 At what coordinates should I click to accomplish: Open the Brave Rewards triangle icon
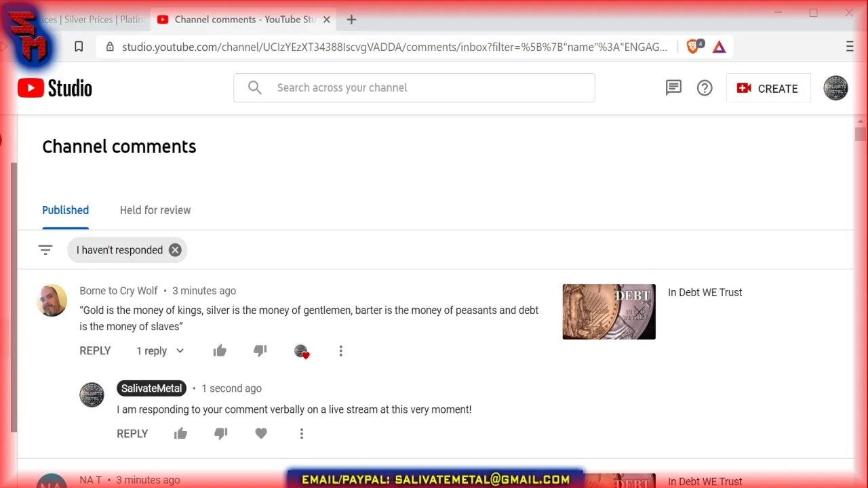tap(719, 47)
